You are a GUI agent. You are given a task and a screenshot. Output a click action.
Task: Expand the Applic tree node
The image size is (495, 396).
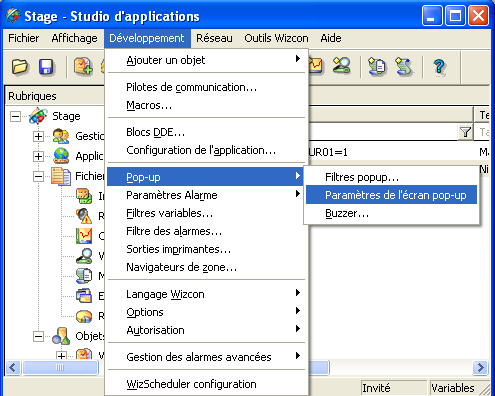[38, 156]
